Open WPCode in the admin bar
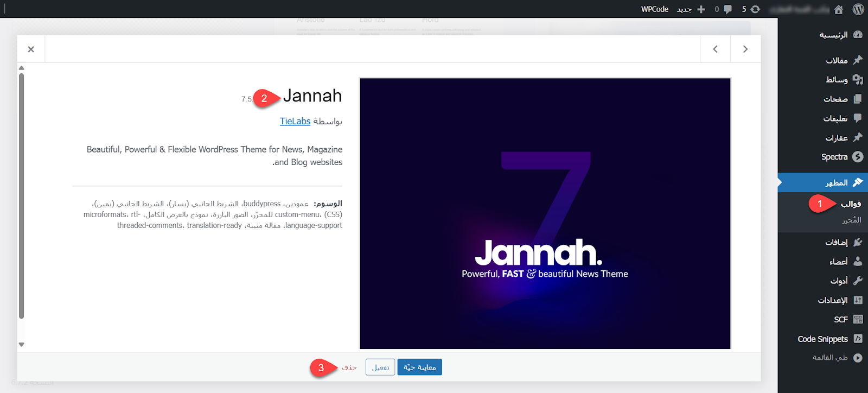 (x=655, y=9)
